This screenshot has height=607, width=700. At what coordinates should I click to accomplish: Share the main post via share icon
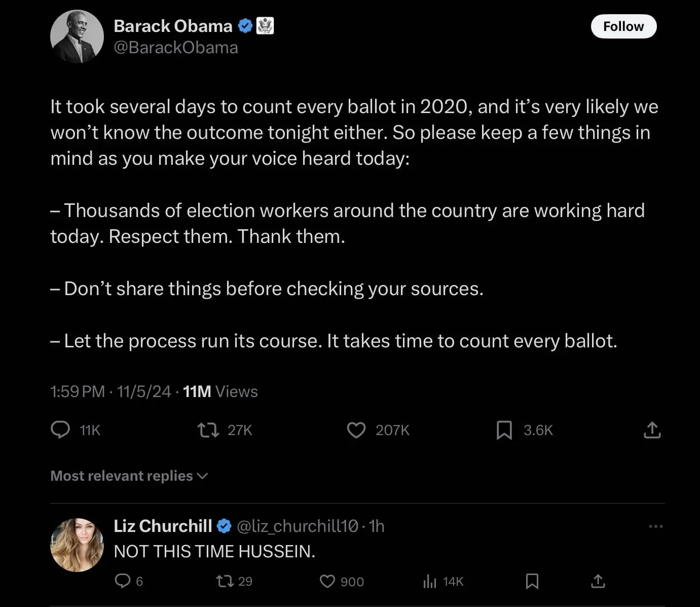point(652,430)
